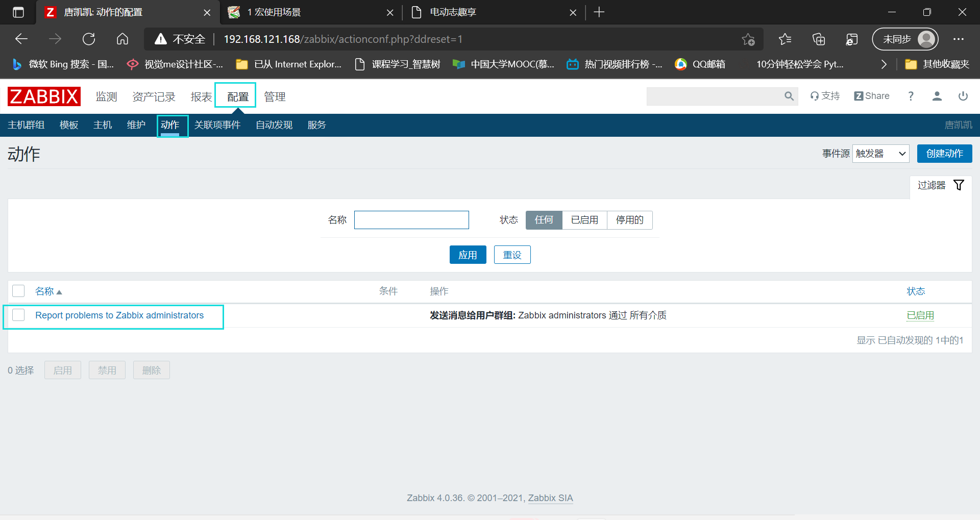Go to 关联项事件 submenu
Screen dimensions: 980x520
point(217,125)
